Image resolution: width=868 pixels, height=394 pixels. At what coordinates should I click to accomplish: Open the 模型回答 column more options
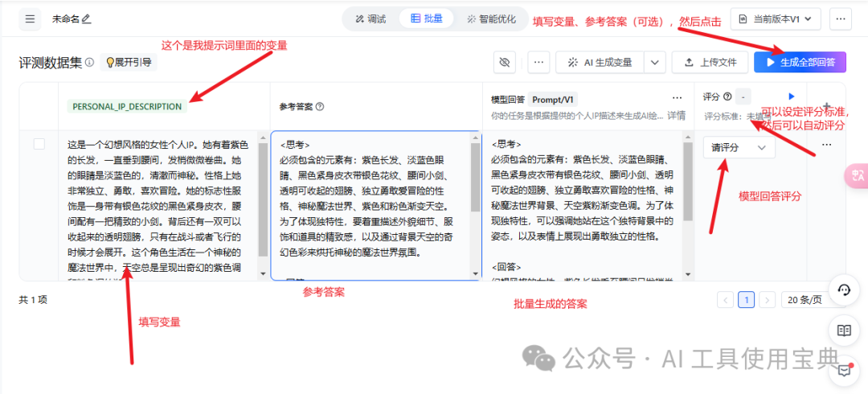pyautogui.click(x=677, y=98)
